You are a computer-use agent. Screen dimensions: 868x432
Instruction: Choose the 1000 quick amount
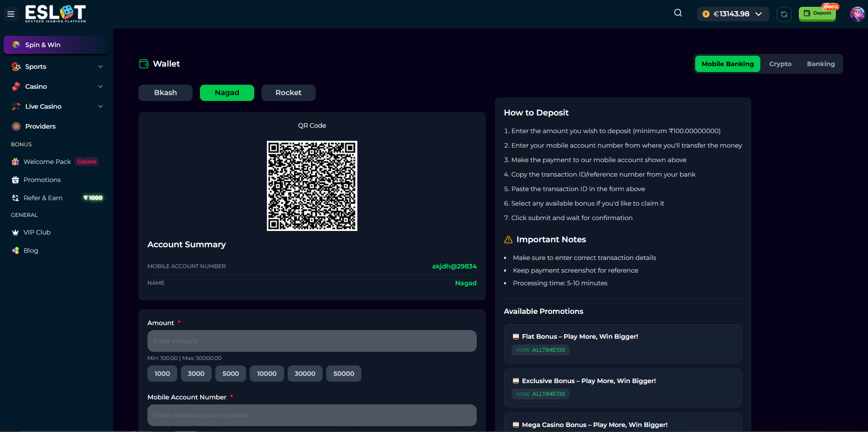[x=162, y=374]
